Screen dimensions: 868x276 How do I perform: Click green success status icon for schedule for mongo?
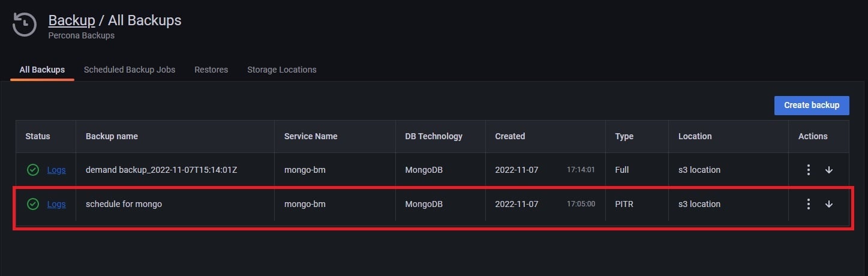click(33, 204)
